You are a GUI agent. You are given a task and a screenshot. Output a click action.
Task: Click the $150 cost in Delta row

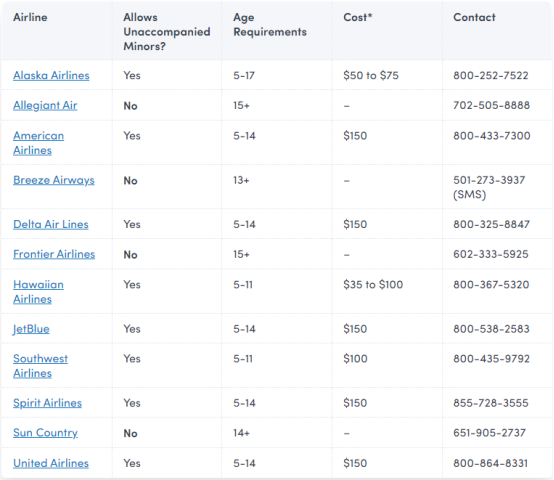pyautogui.click(x=355, y=224)
